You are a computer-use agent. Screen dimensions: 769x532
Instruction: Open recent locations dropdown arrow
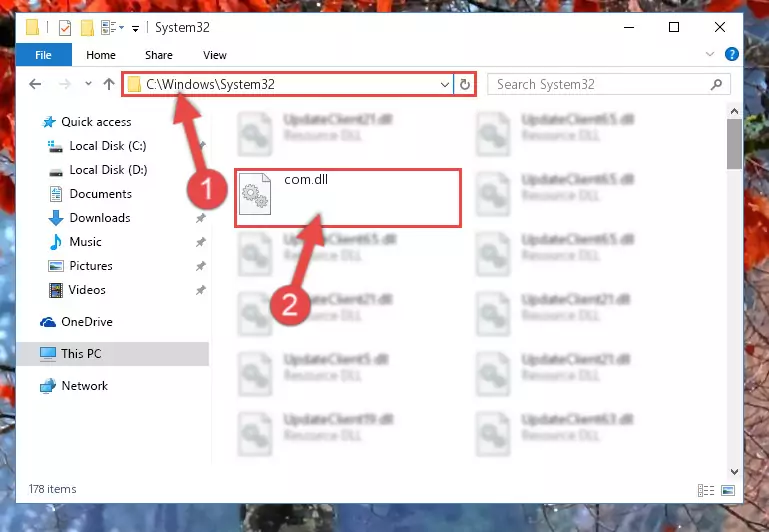(88, 84)
